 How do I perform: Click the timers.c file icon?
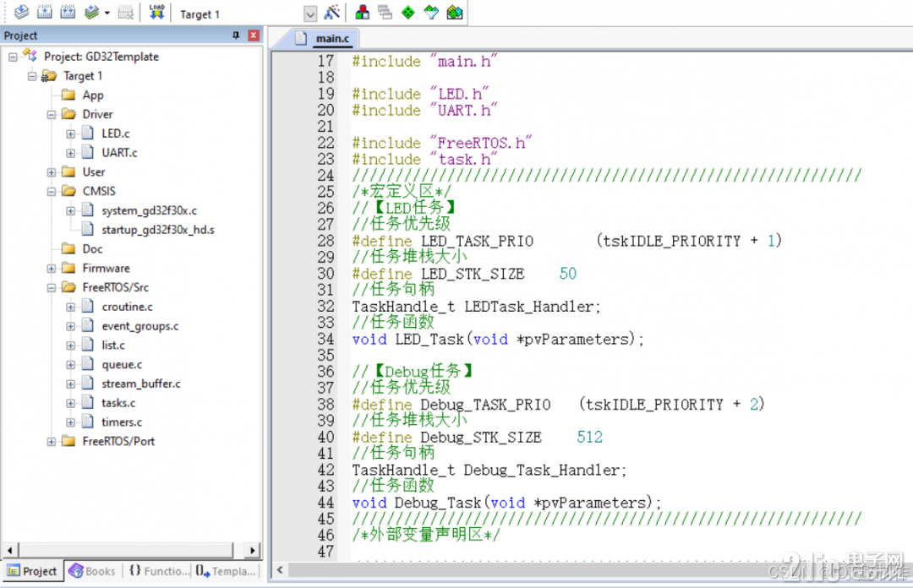(88, 422)
